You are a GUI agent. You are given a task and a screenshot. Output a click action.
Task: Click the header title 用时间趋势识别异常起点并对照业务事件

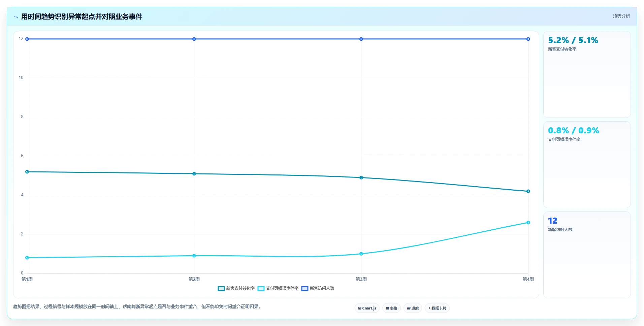click(82, 17)
